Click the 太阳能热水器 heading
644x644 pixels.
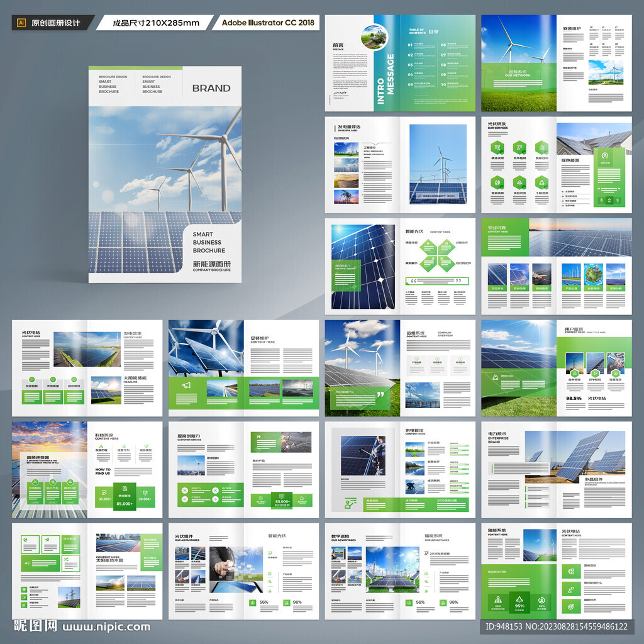pyautogui.click(x=109, y=560)
